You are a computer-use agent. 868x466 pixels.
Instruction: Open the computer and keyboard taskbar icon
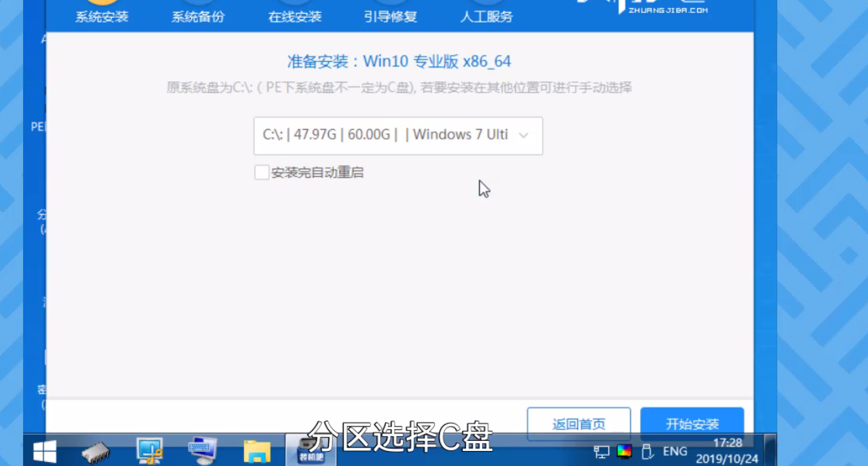point(202,450)
